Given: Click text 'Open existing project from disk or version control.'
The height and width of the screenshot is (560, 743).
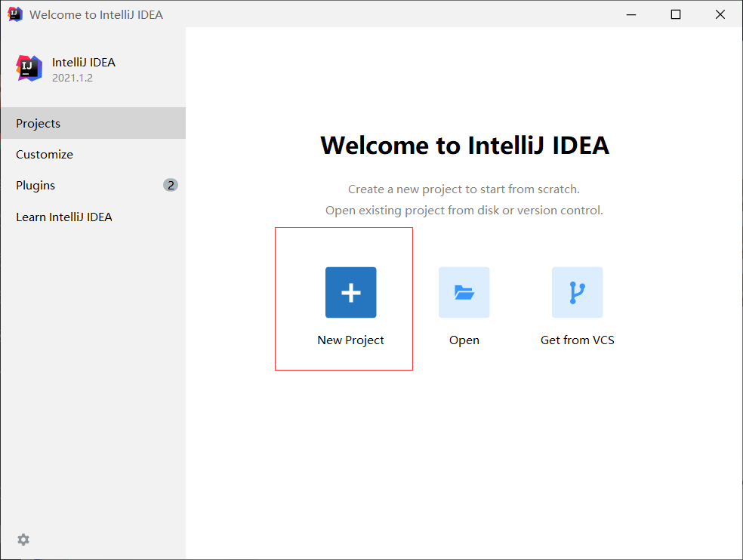Looking at the screenshot, I should 464,211.
